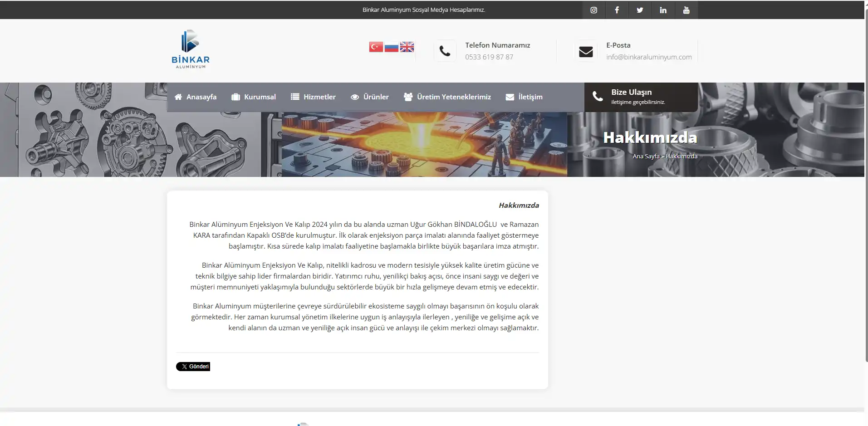Click the Telefon Numaramız label
Viewport: 868px width, 426px height.
(498, 45)
